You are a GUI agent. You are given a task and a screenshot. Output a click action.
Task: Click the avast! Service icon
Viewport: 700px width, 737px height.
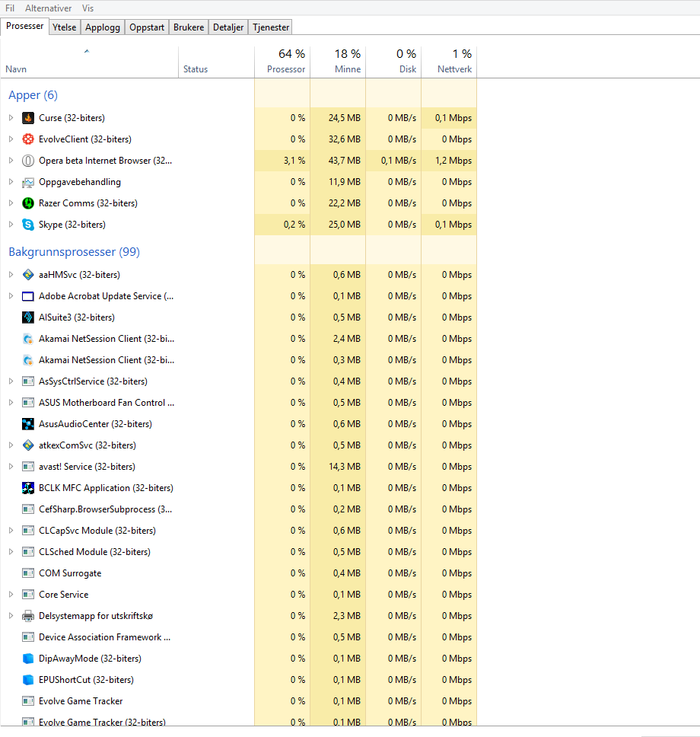pos(28,467)
